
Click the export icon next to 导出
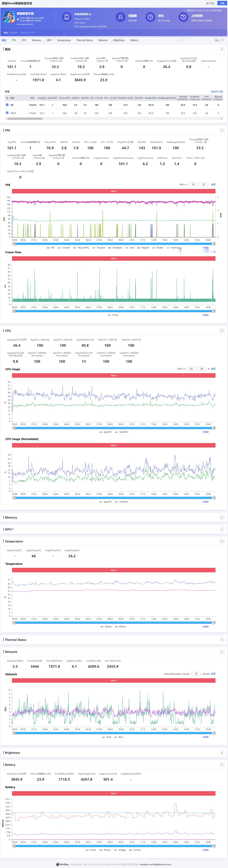click(222, 40)
